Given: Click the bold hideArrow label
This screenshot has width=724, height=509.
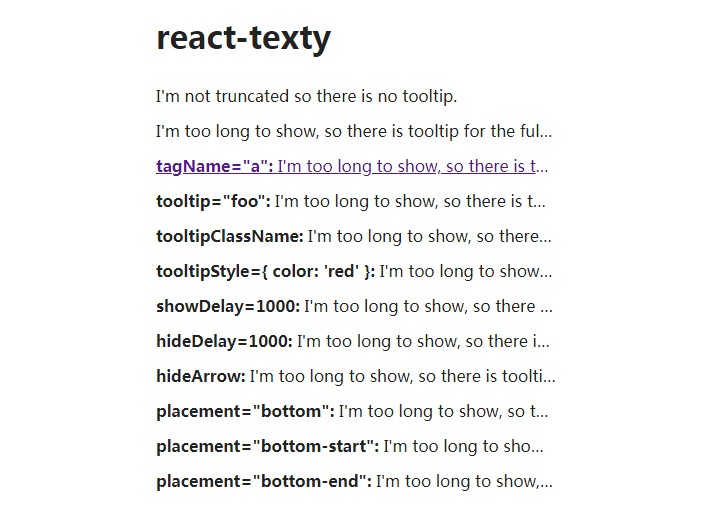Looking at the screenshot, I should coord(200,377).
